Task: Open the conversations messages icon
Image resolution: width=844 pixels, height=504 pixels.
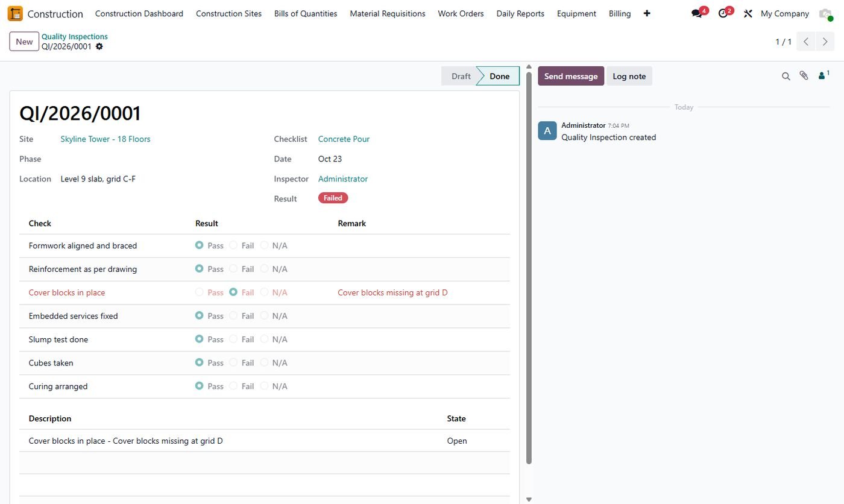Action: (x=698, y=13)
